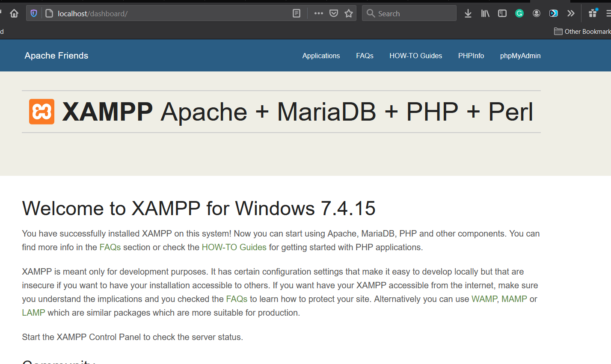Bookmark this page with star
Viewport: 611px width, 364px height.
click(349, 13)
